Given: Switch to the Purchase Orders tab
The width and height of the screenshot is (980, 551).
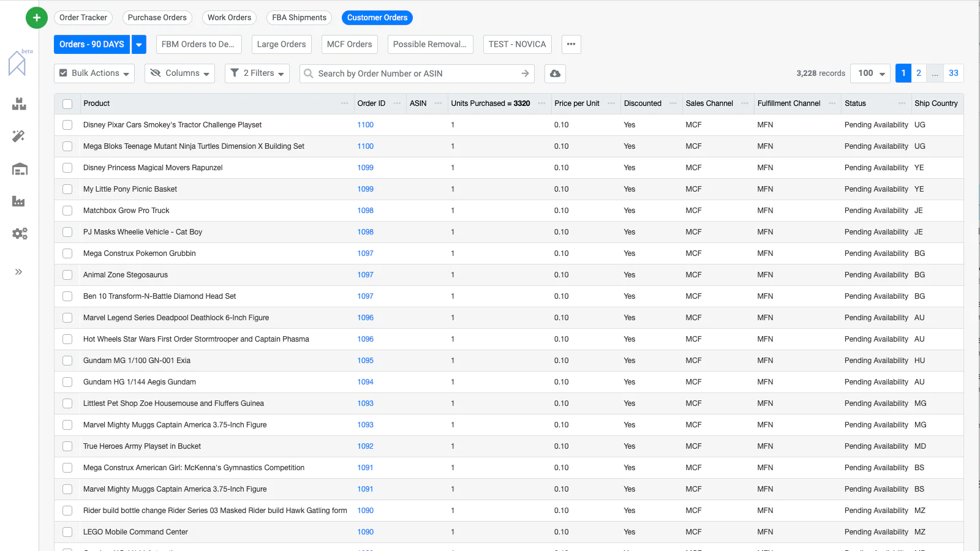Looking at the screenshot, I should click(157, 18).
